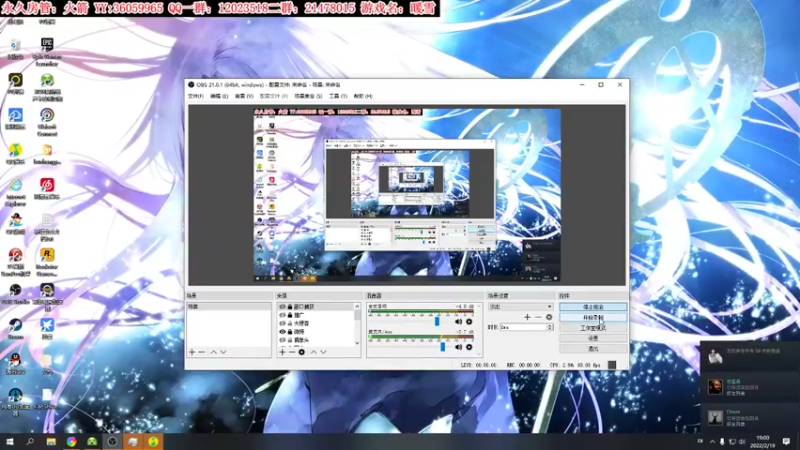Move source down in Sources panel

click(323, 352)
